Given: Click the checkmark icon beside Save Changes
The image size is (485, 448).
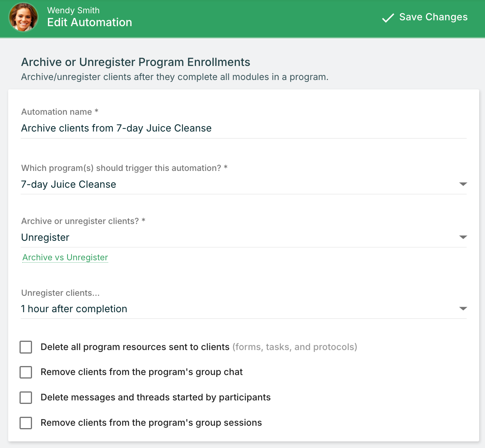Looking at the screenshot, I should [387, 18].
